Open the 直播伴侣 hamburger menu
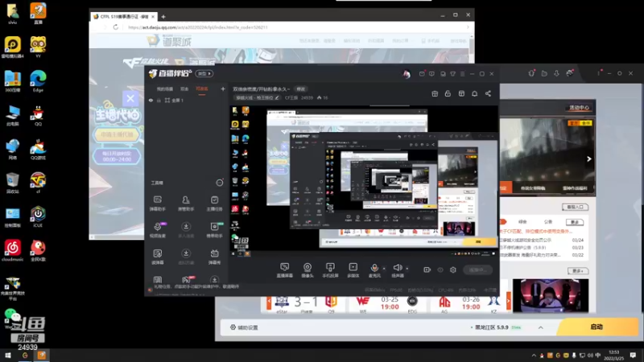Viewport: 644px width, 362px height. click(x=462, y=74)
